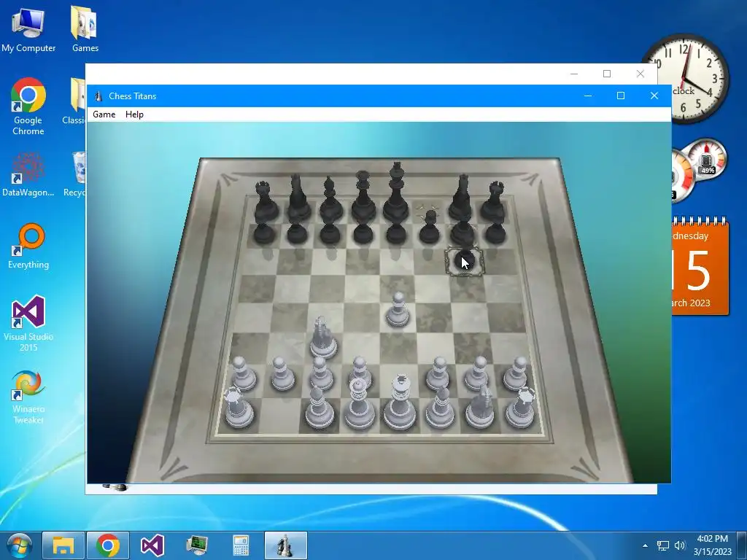Open the Calculator taskbar icon

point(241,545)
